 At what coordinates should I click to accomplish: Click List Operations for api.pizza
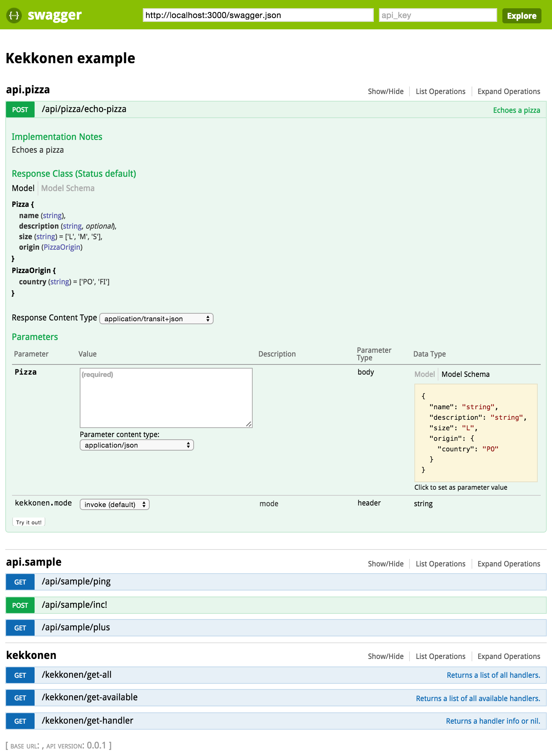pyautogui.click(x=440, y=91)
